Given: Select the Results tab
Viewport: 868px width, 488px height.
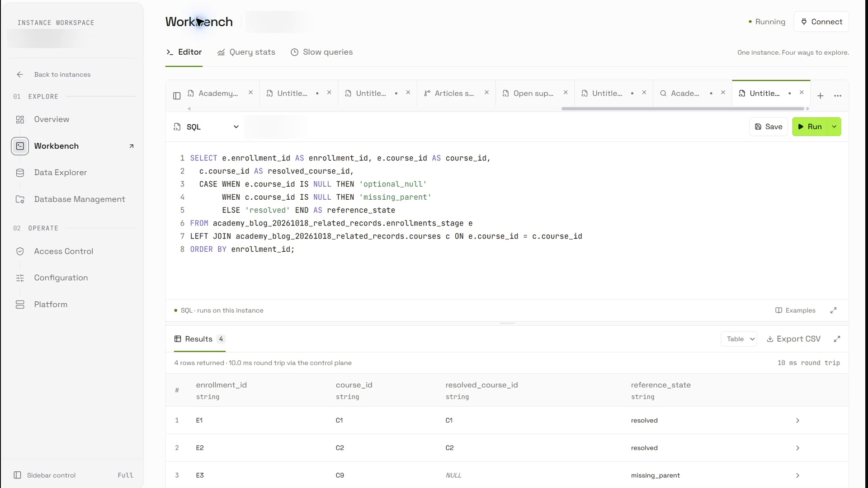Looking at the screenshot, I should tap(199, 339).
